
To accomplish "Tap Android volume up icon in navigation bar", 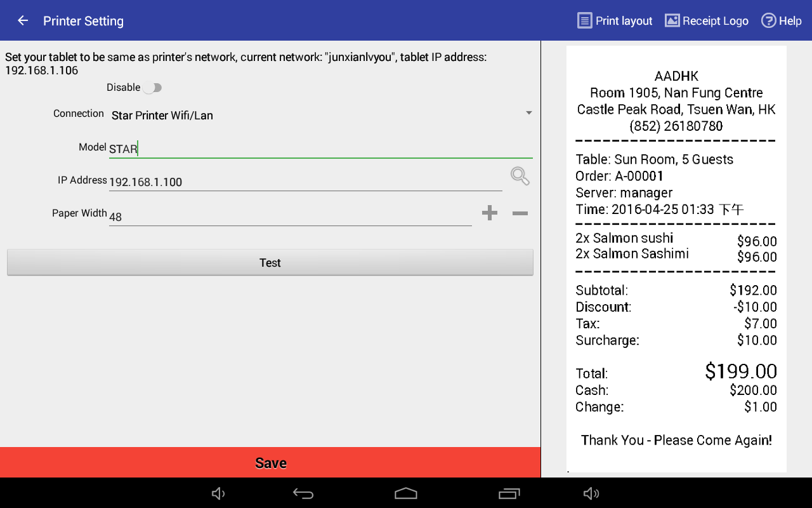I will pos(591,493).
